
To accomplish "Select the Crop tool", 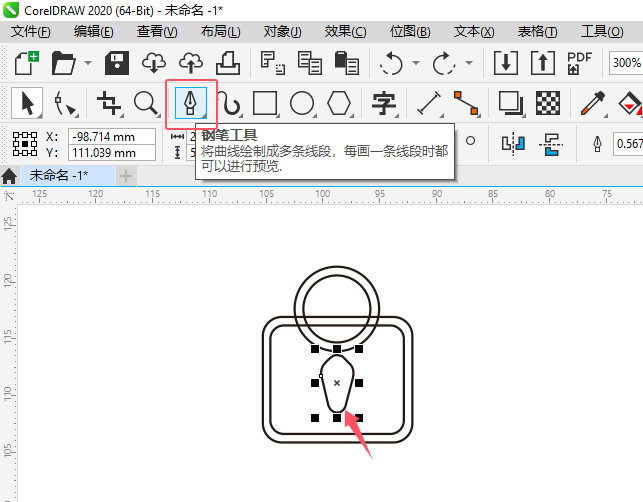I will click(109, 103).
